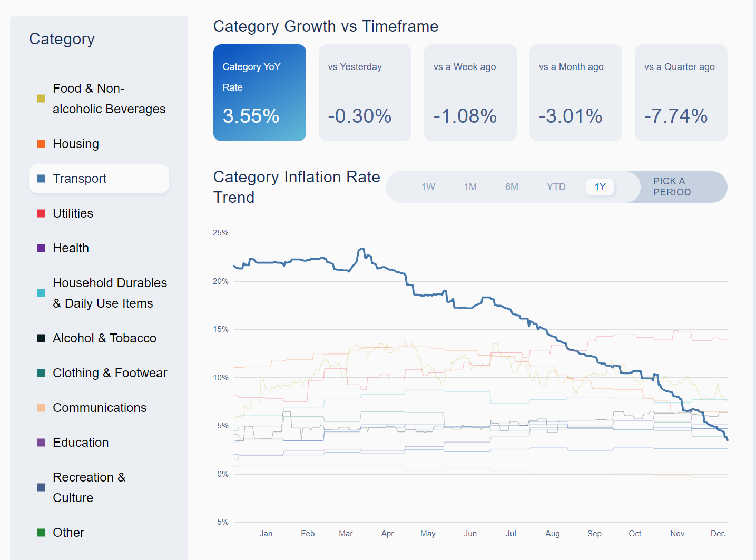Image resolution: width=756 pixels, height=560 pixels.
Task: Select the Education category
Action: pyautogui.click(x=81, y=443)
